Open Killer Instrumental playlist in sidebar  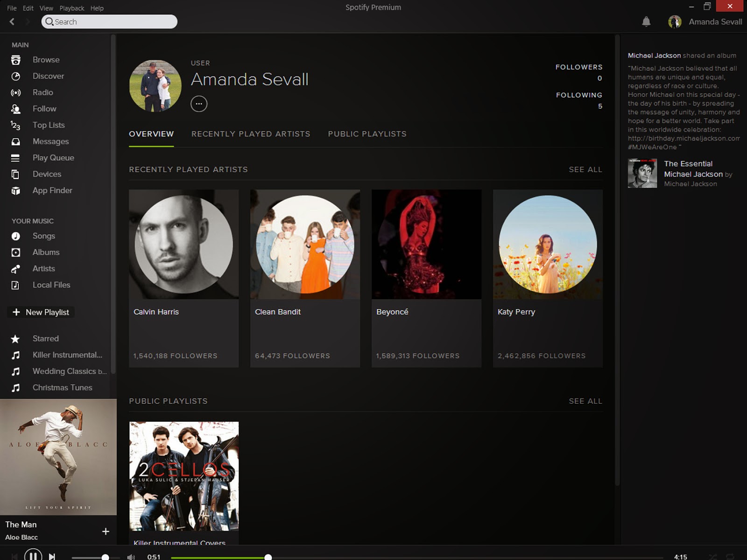(67, 355)
